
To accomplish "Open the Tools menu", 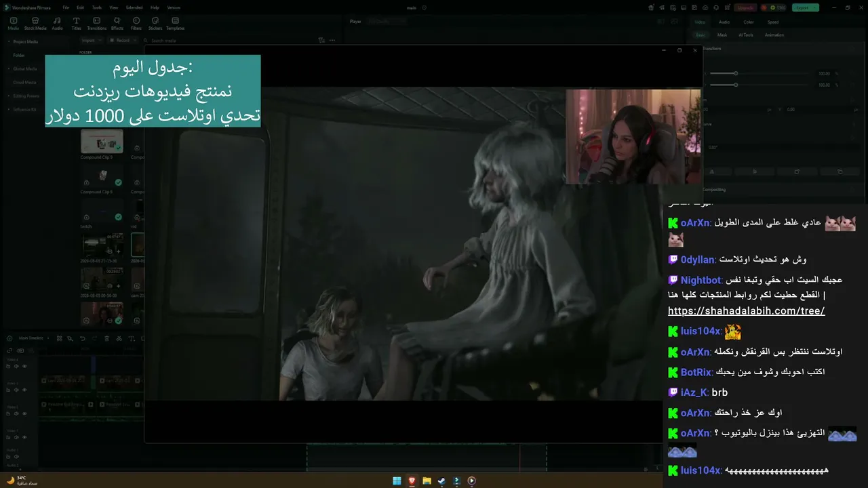I will click(97, 7).
